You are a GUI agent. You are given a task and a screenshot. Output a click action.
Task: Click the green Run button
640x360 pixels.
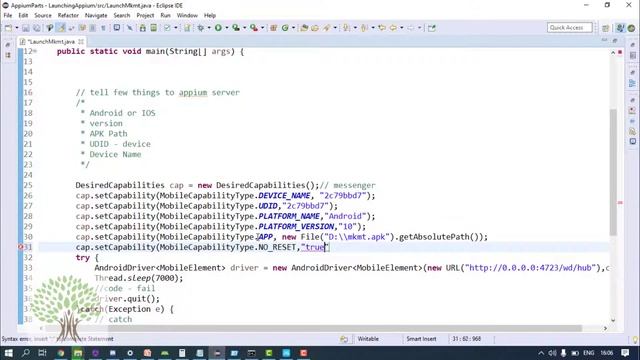pos(218,28)
